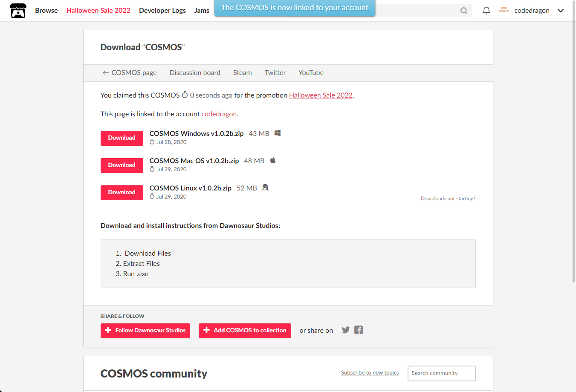Click the 'COSMOS Linux v1.0.2b.zip' filename
The height and width of the screenshot is (392, 576).
[x=191, y=188]
